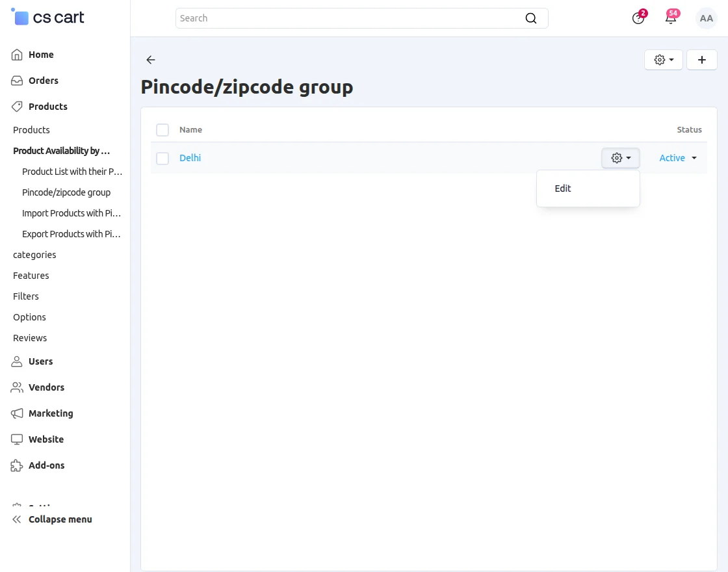The image size is (728, 572).
Task: Click the performance gauge icon with badge
Action: click(x=638, y=18)
